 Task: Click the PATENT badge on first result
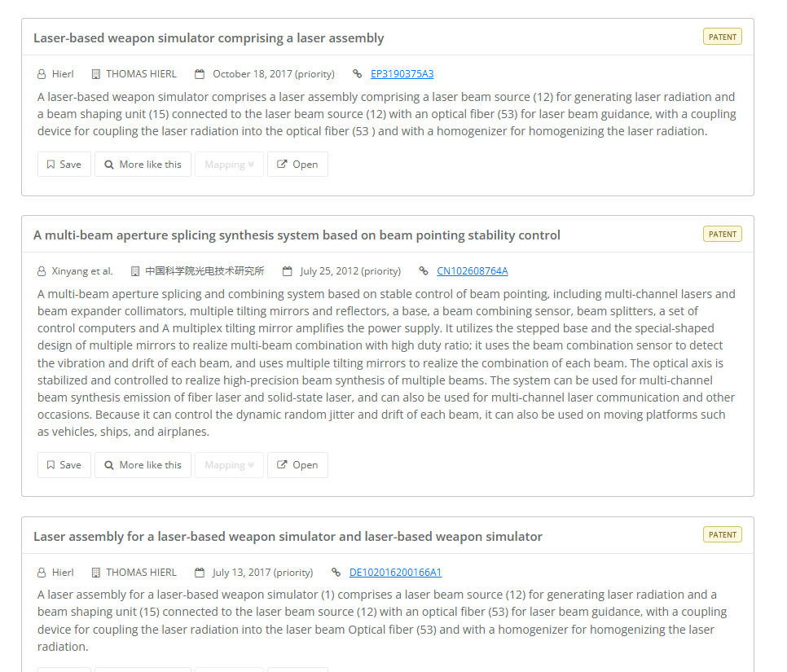point(723,37)
